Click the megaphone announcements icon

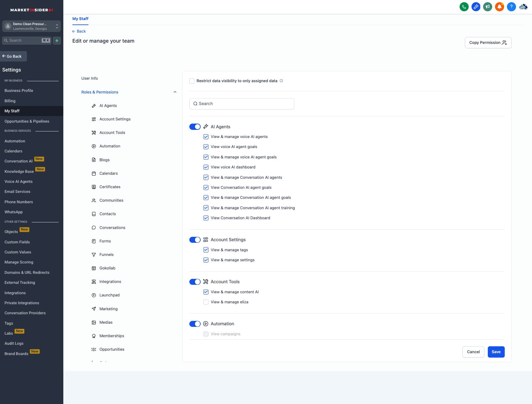pyautogui.click(x=487, y=7)
